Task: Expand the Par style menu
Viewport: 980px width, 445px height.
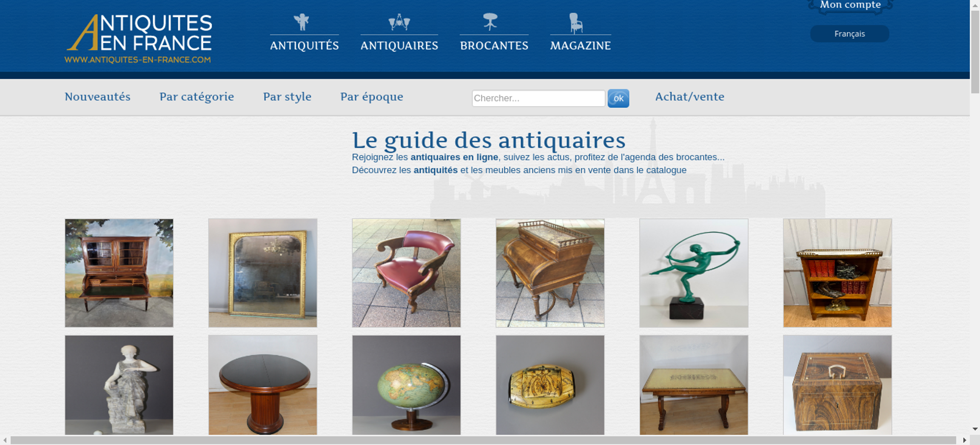Action: click(287, 97)
